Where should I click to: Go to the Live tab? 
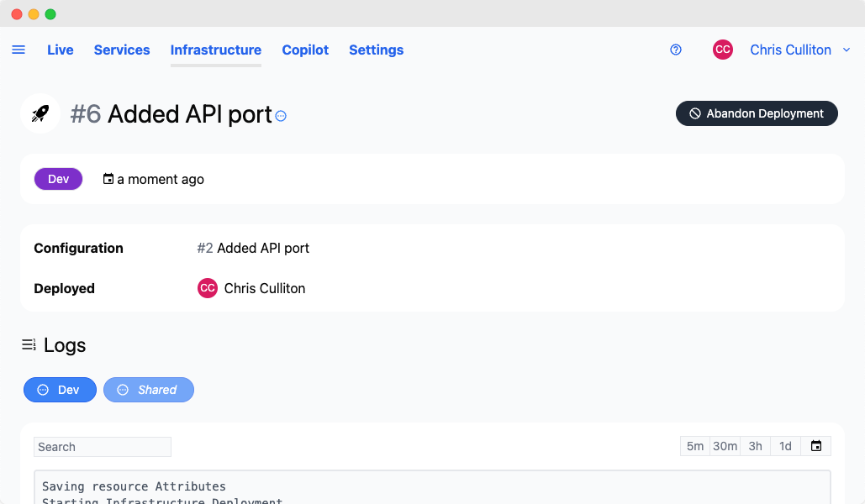(x=61, y=50)
